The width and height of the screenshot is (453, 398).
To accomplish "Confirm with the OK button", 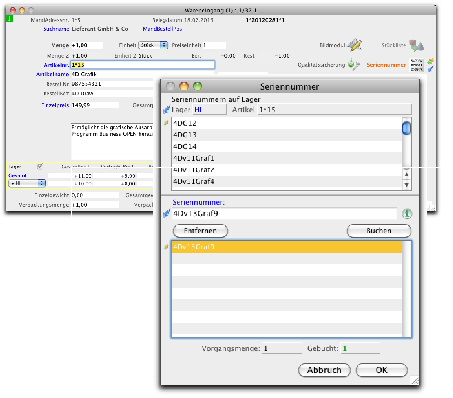I will coord(382,370).
